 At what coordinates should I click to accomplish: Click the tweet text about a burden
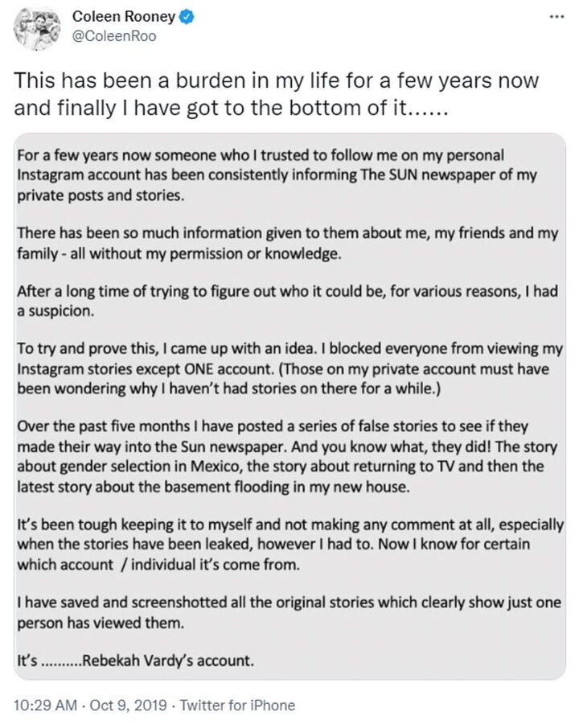pos(276,94)
